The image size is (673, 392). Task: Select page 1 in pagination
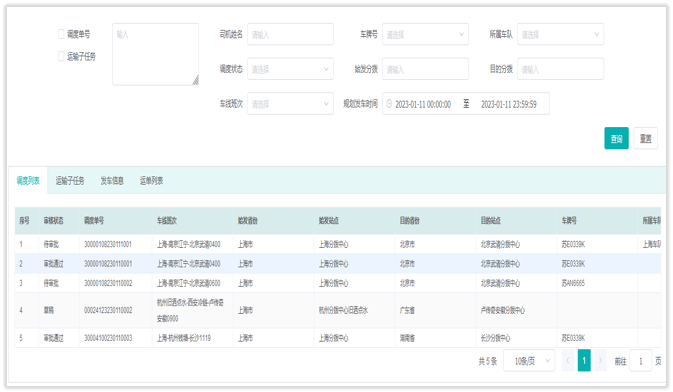(584, 360)
